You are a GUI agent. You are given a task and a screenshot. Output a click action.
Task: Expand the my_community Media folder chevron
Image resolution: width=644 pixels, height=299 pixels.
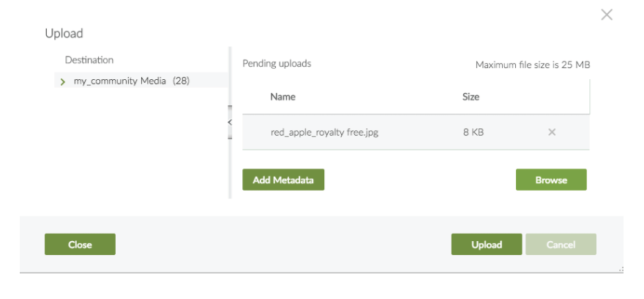pyautogui.click(x=63, y=81)
